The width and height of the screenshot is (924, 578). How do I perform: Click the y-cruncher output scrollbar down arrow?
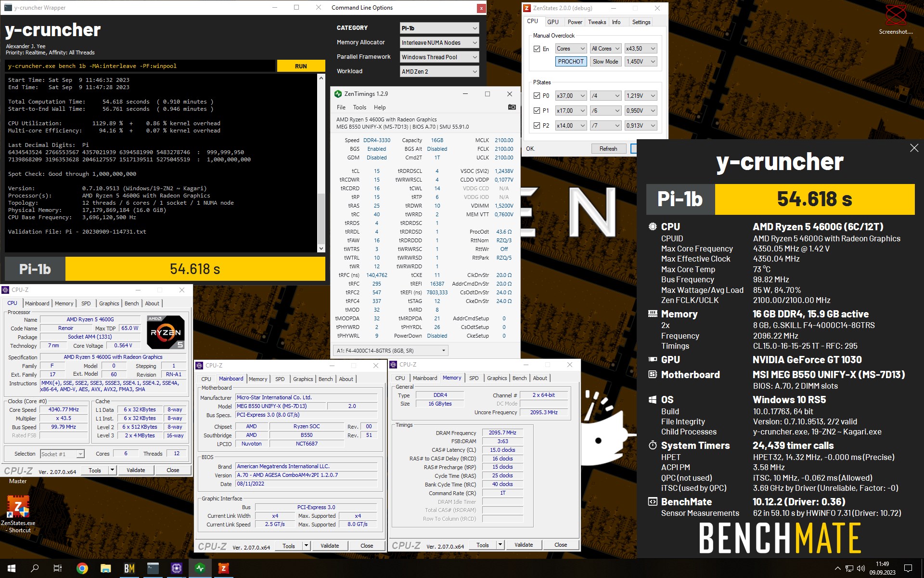(x=321, y=249)
